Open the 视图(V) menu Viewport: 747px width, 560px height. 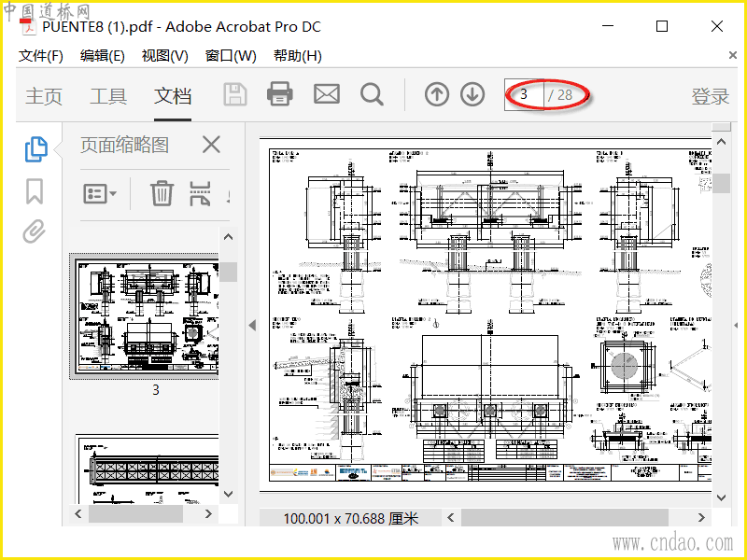[x=165, y=56]
